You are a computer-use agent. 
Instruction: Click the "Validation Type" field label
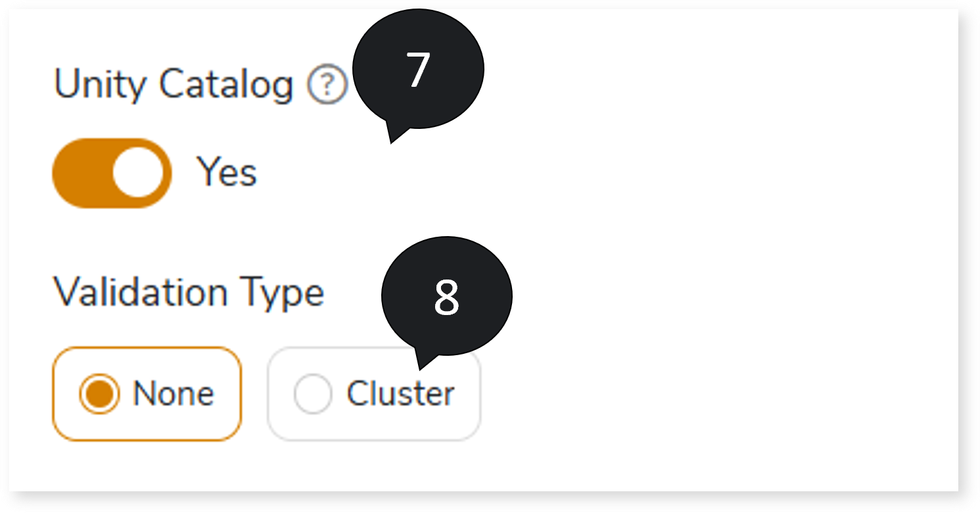[189, 292]
